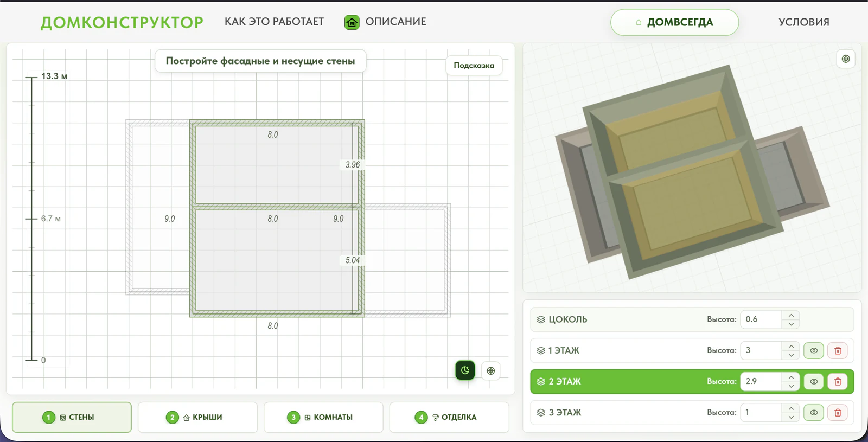The image size is (868, 442).
Task: Click the green house icon near ОПИСАНИЕ
Action: pyautogui.click(x=352, y=22)
